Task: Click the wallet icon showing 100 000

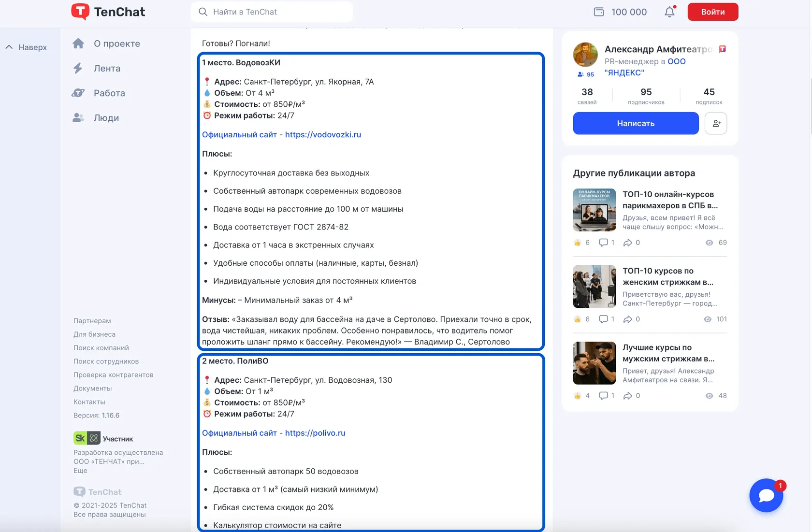Action: point(599,11)
